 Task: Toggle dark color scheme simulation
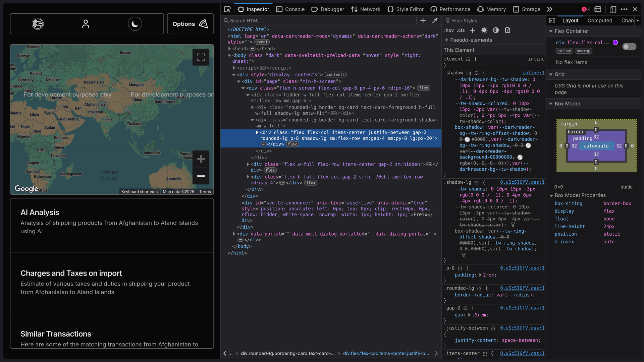[x=496, y=30]
